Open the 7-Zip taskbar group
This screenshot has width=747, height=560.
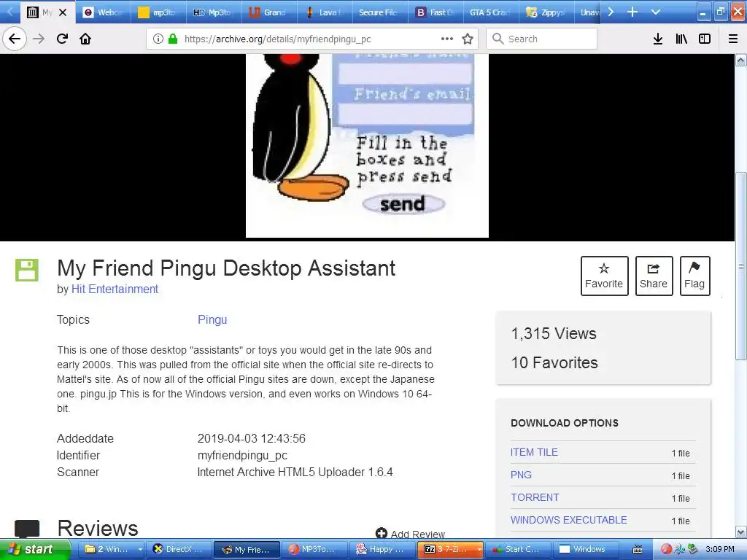point(451,549)
